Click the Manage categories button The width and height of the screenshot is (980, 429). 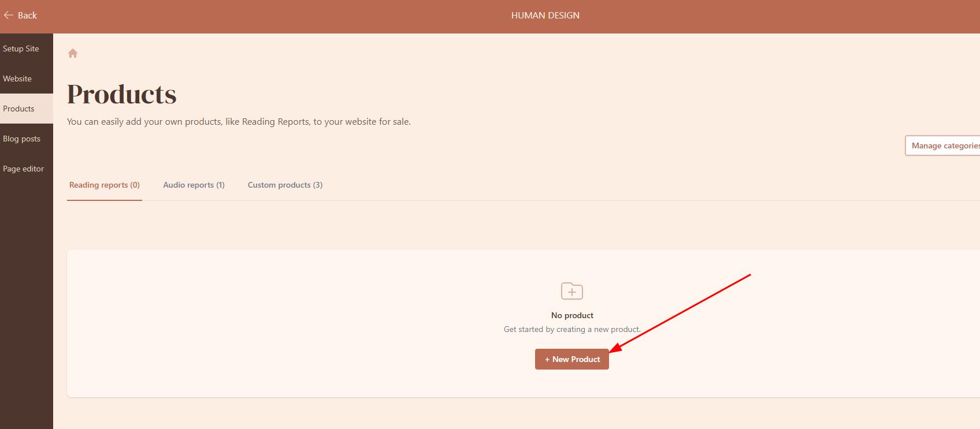pos(943,146)
